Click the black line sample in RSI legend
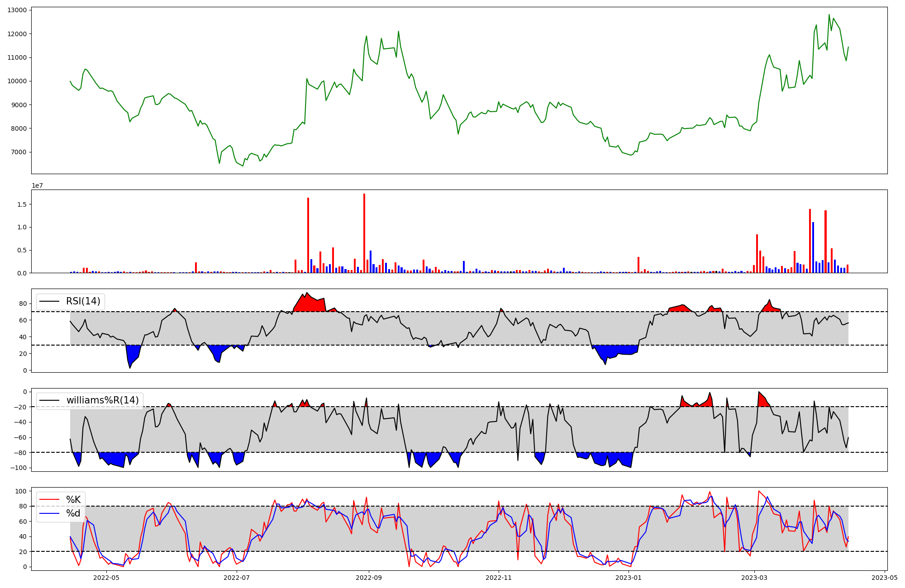Viewport: 905px width, 588px height. click(50, 301)
